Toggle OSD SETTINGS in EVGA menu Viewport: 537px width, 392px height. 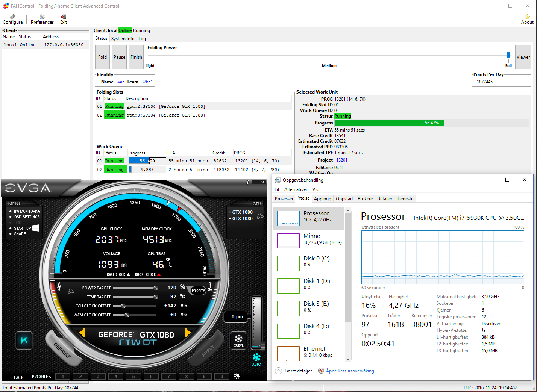(x=27, y=217)
